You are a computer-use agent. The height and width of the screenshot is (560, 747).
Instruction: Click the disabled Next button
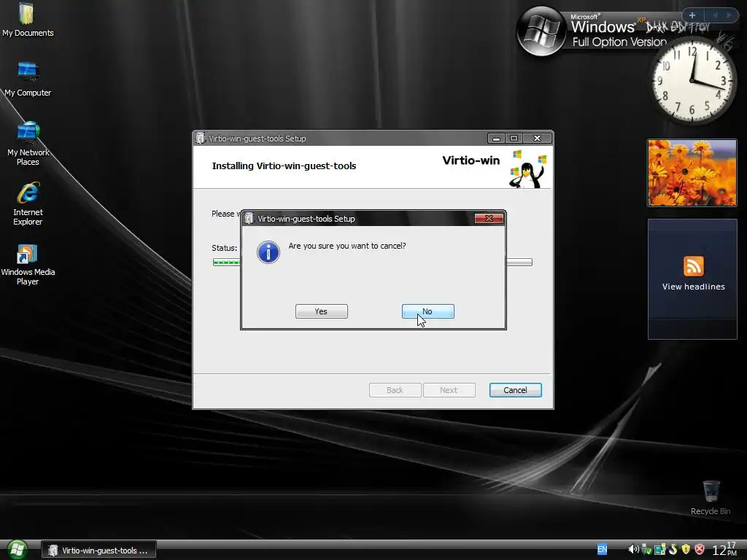click(x=449, y=390)
